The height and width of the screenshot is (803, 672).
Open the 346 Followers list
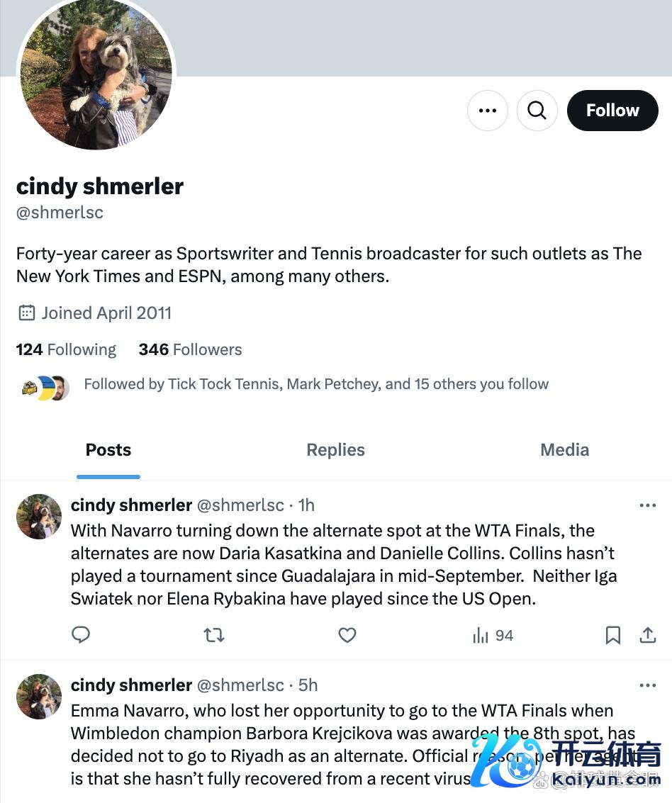coord(190,349)
